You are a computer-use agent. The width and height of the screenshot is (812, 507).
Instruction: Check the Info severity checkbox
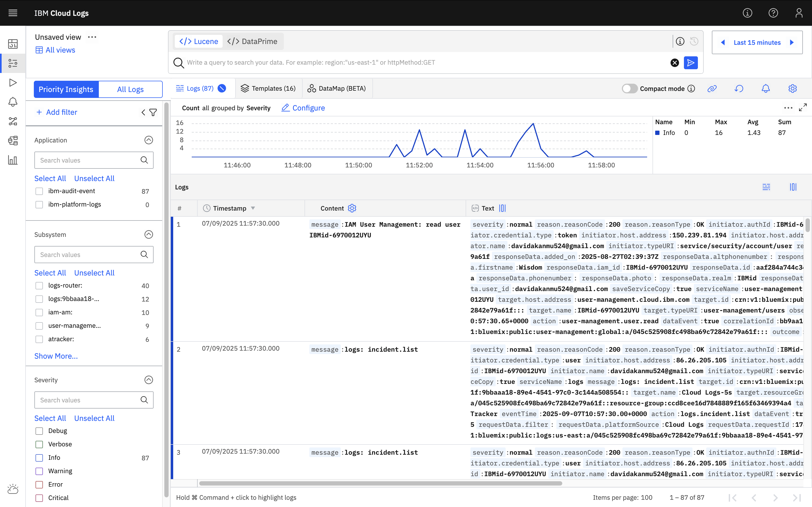39,457
